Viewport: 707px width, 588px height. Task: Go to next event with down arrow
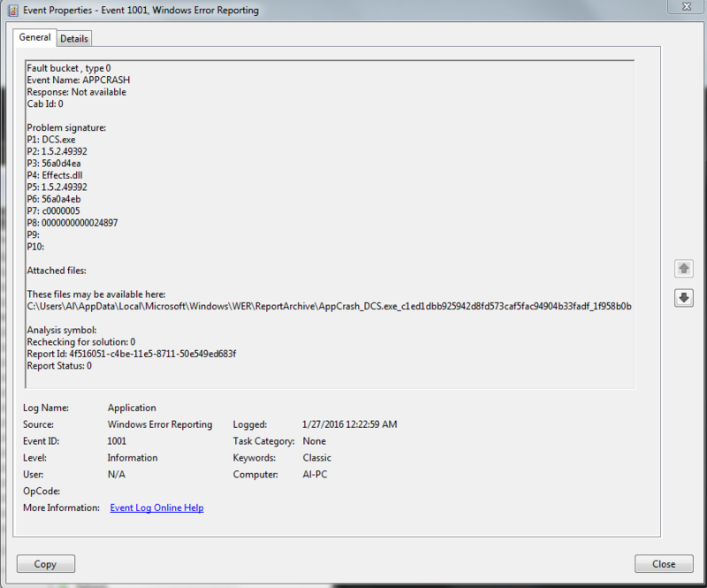pyautogui.click(x=683, y=298)
